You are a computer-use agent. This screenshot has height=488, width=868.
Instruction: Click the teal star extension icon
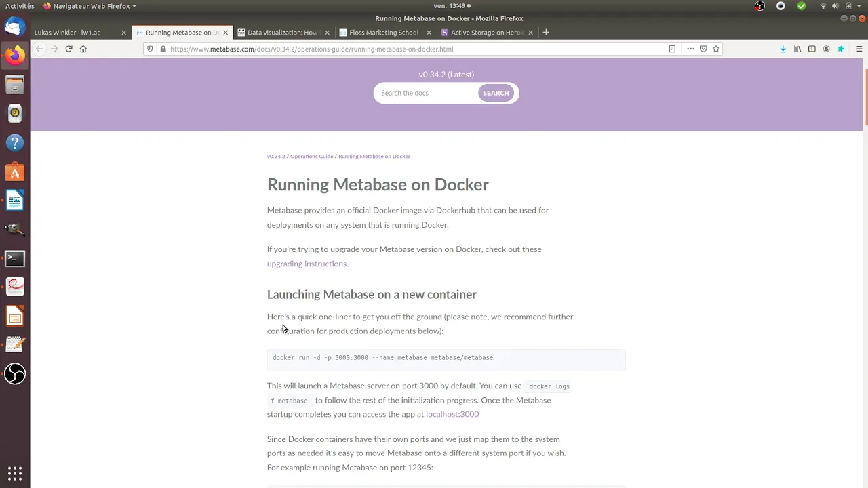(x=841, y=49)
